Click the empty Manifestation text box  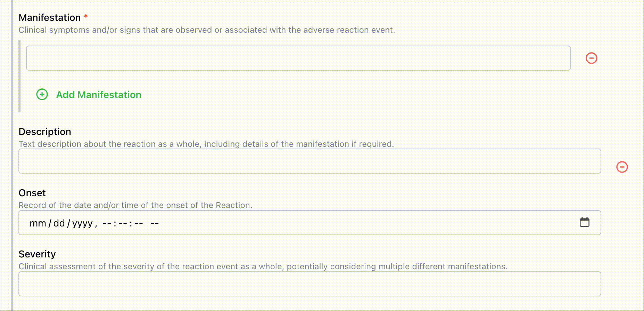pos(299,58)
